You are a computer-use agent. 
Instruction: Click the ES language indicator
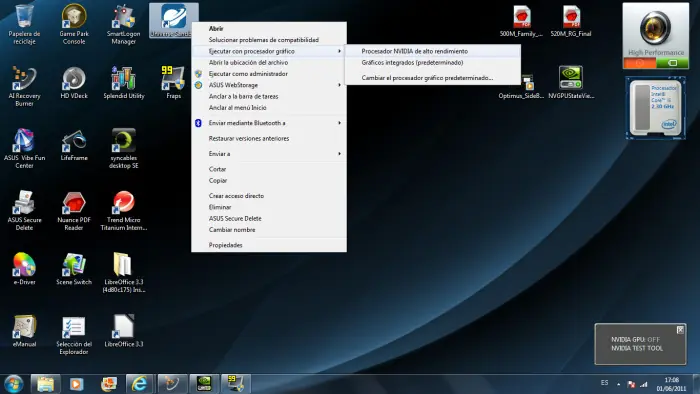pos(604,383)
